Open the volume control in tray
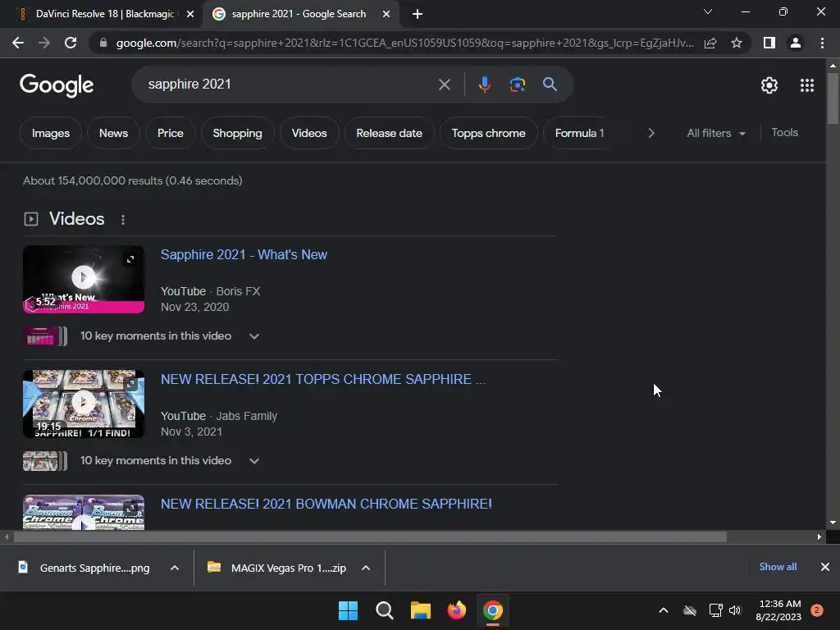The width and height of the screenshot is (840, 630). (x=735, y=610)
